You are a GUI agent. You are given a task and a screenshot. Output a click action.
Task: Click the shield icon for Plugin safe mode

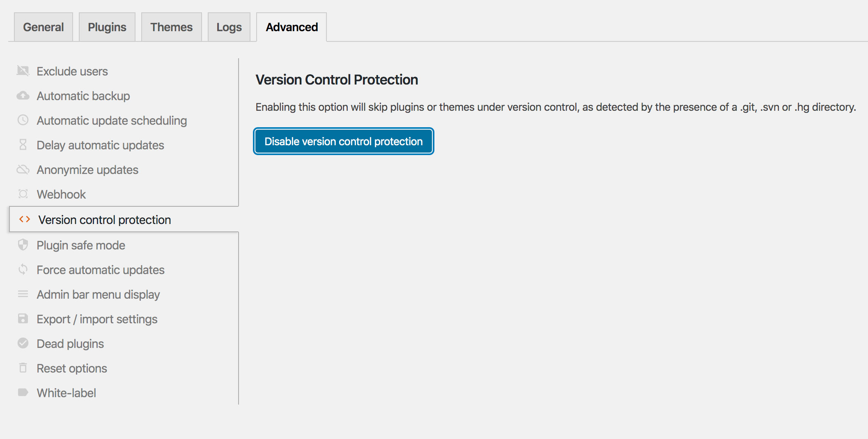click(x=23, y=245)
